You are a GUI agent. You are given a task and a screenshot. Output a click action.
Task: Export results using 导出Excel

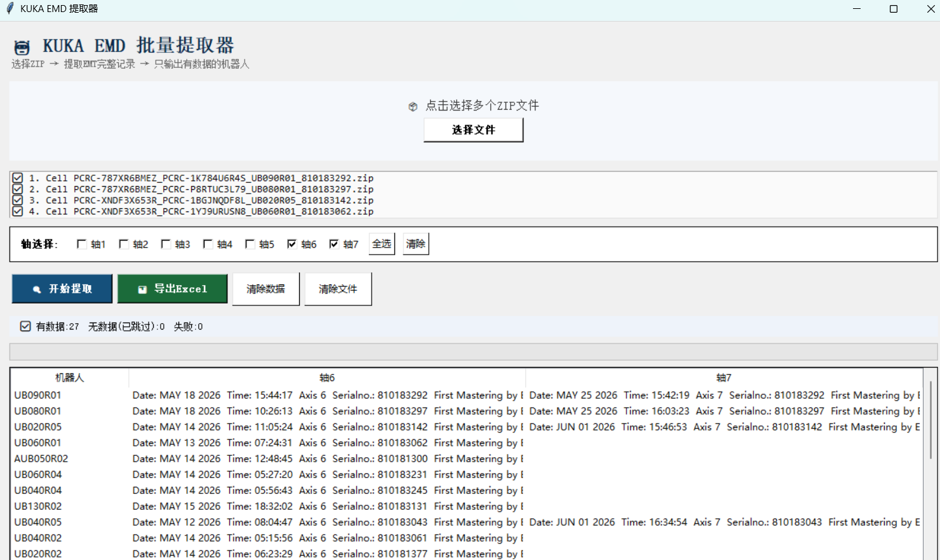(173, 289)
